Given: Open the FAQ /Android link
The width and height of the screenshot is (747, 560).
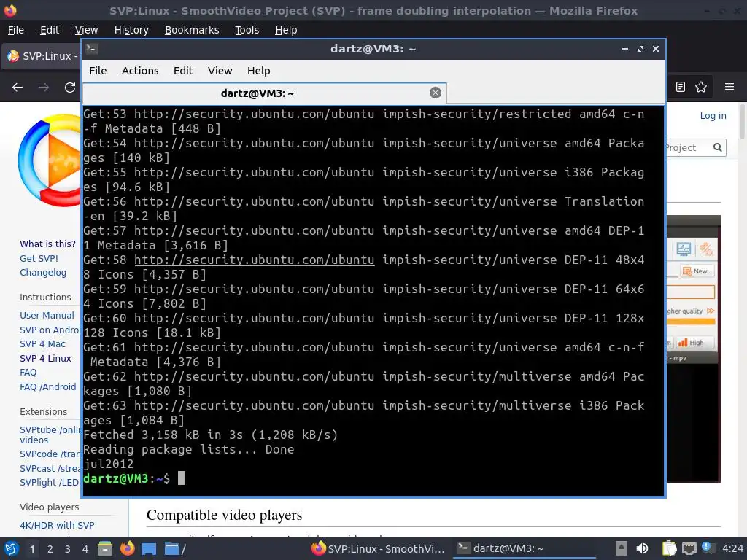Looking at the screenshot, I should [47, 386].
